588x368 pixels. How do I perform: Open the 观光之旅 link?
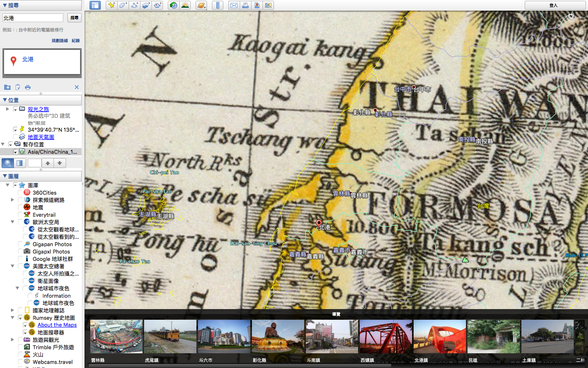click(x=38, y=109)
